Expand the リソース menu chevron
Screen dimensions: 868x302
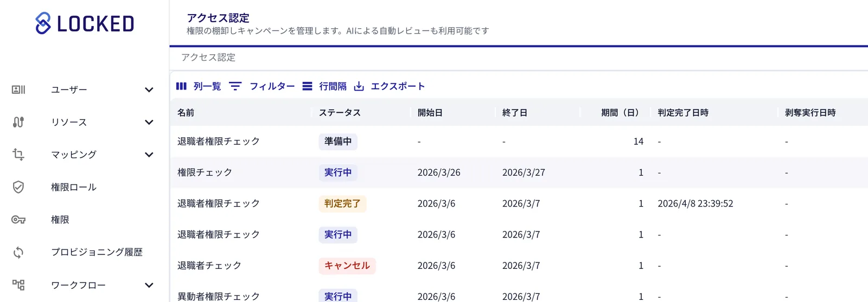[x=149, y=122]
